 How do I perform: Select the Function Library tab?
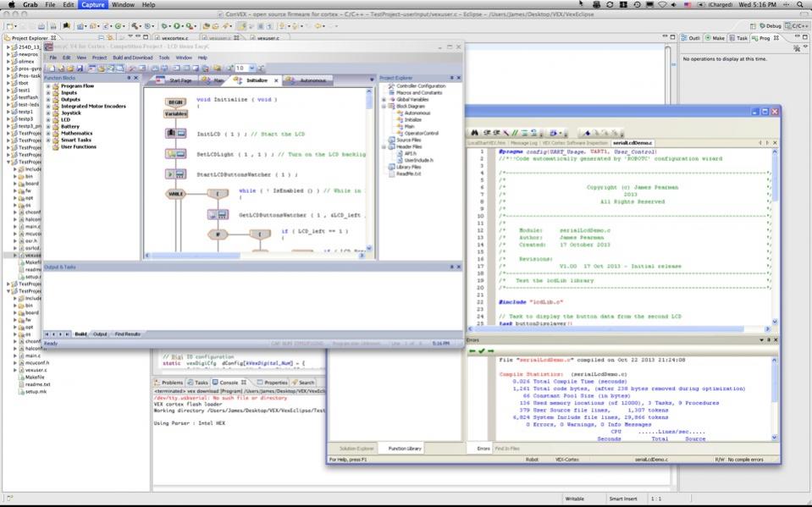[405, 448]
